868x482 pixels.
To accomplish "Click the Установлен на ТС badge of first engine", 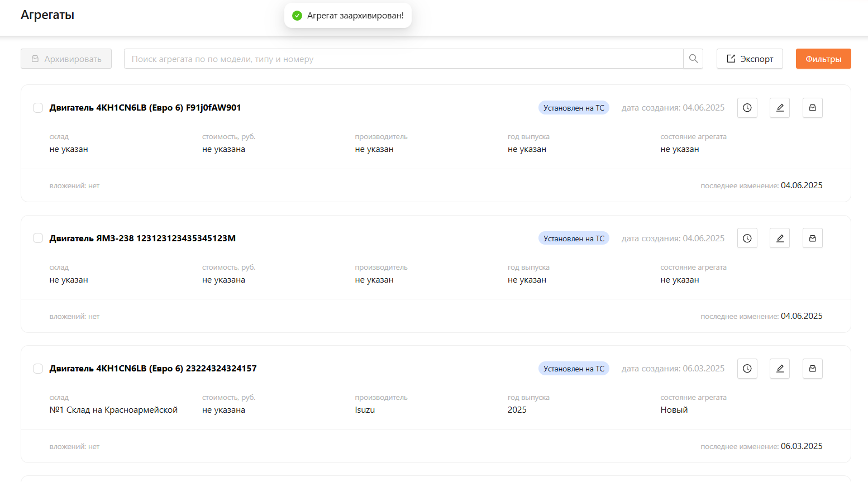I will [574, 108].
